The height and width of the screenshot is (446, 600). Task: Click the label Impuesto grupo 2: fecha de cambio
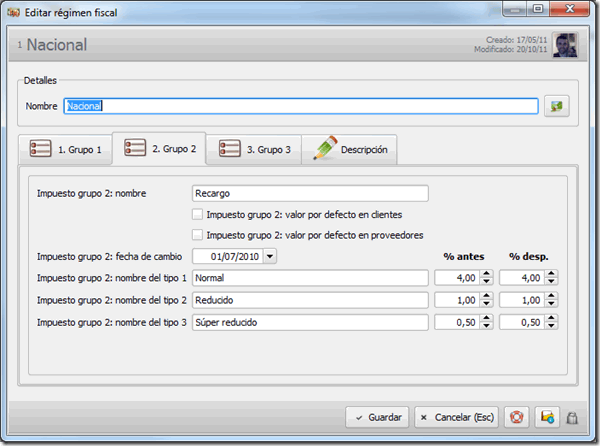pos(109,257)
